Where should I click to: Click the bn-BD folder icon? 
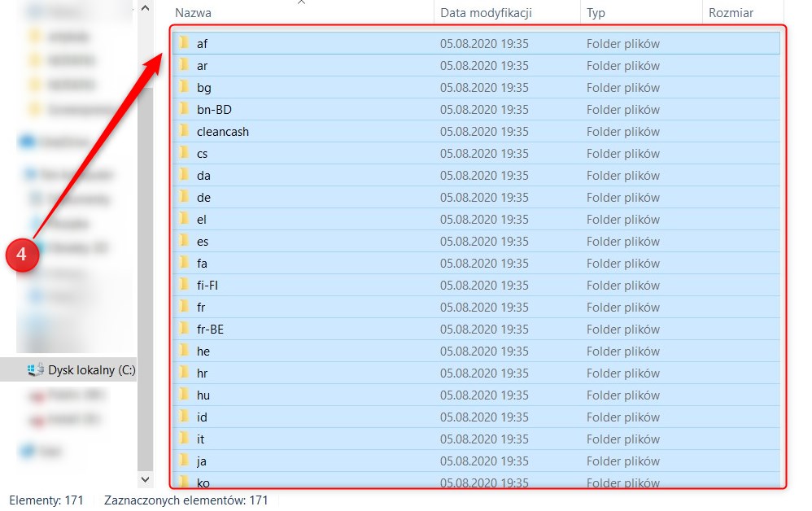coord(184,109)
